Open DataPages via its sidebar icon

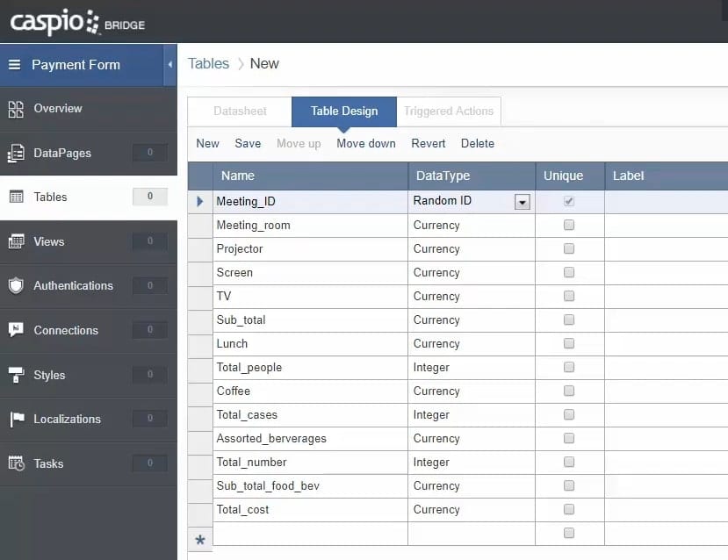click(x=16, y=154)
